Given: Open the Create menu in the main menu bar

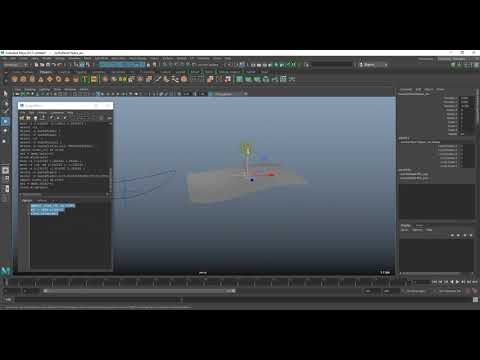Looking at the screenshot, I should pos(24,58).
